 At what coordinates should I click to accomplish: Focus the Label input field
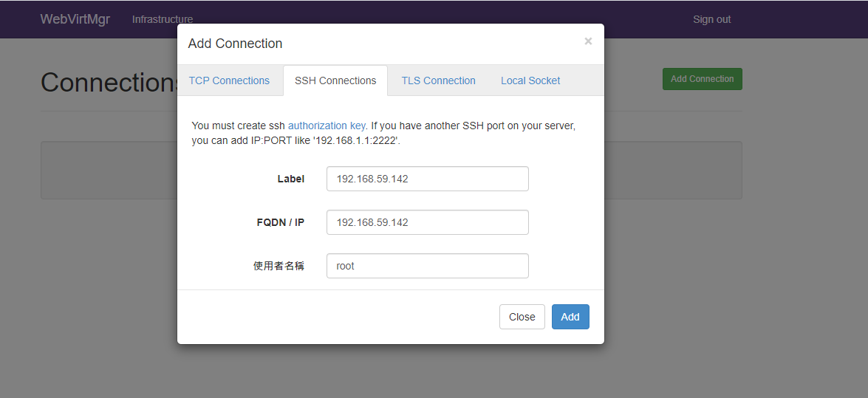pos(428,179)
